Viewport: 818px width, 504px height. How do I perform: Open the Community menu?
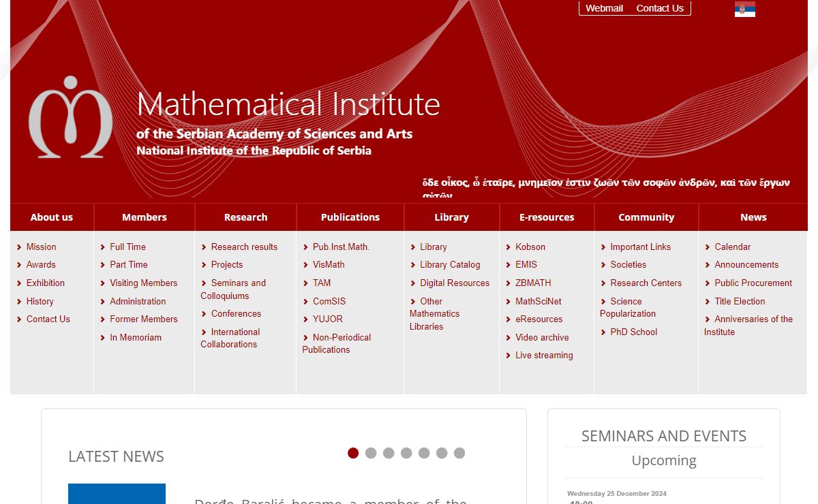click(x=646, y=217)
